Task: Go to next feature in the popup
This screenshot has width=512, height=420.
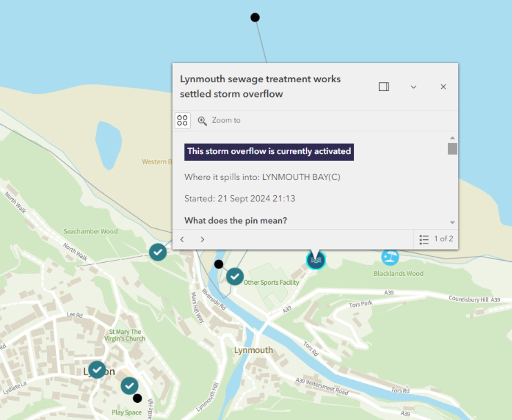Action: pyautogui.click(x=202, y=239)
